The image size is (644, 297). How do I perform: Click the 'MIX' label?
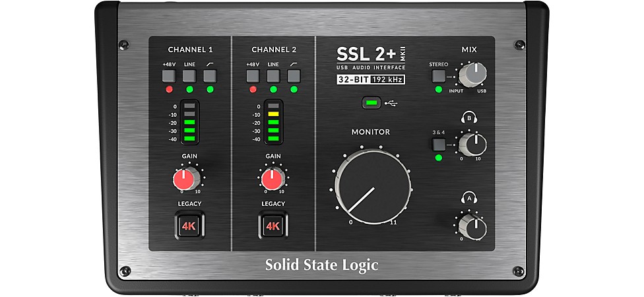click(x=469, y=49)
